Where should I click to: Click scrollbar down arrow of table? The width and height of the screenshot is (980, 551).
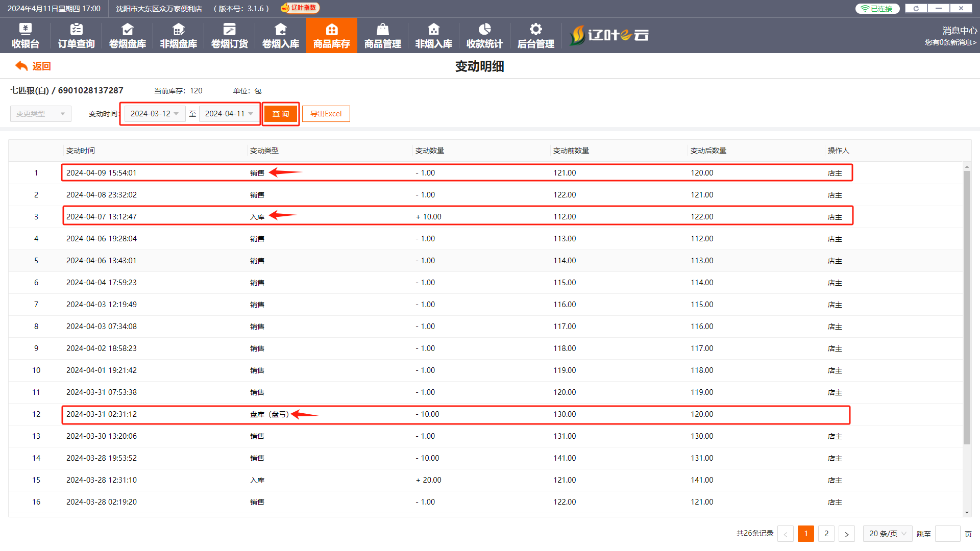pos(967,513)
